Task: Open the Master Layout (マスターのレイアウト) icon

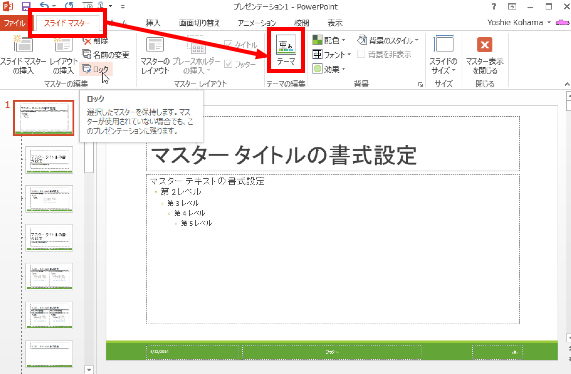Action: (155, 45)
